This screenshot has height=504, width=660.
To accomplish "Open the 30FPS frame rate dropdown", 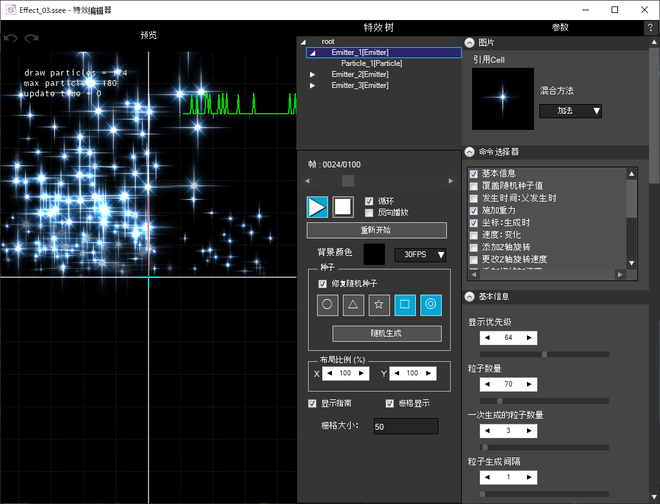I will coord(420,255).
